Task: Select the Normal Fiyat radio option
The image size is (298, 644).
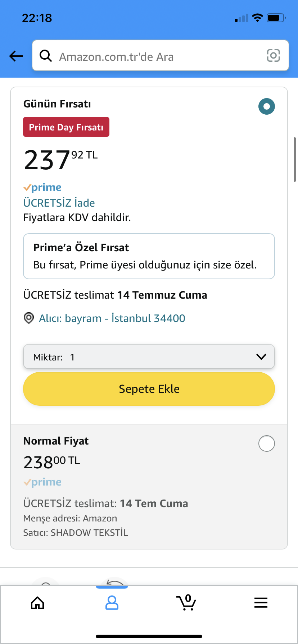Action: (267, 443)
